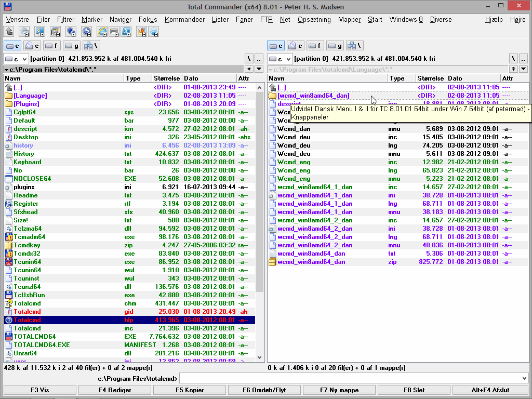Click the Tcmdkey zip archive icon
532x399 pixels.
(8, 245)
